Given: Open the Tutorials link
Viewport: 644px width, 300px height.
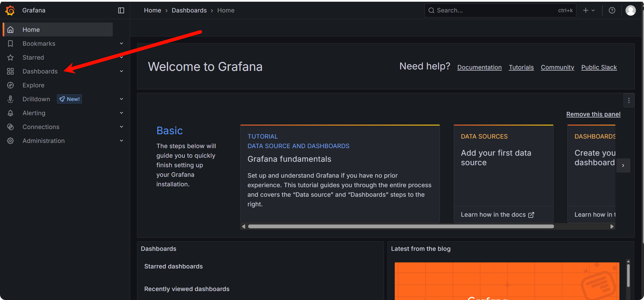Looking at the screenshot, I should coord(521,67).
